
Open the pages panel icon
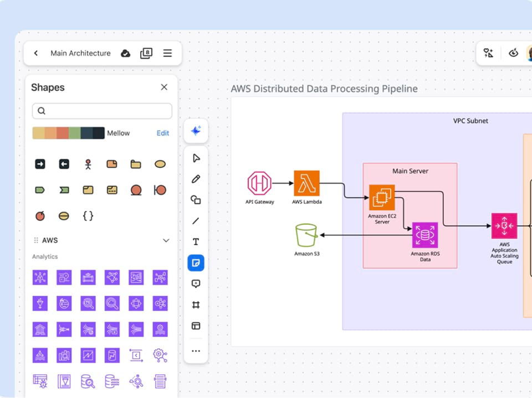pyautogui.click(x=146, y=53)
